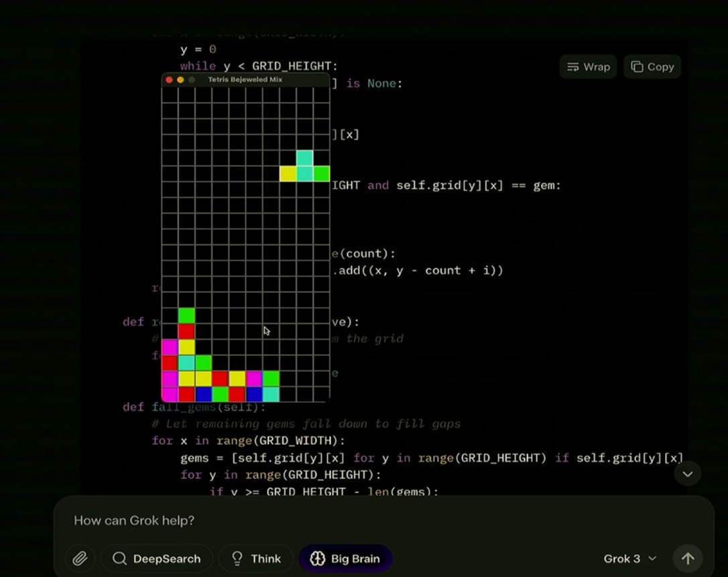The height and width of the screenshot is (577, 728).
Task: Click the 'y = 0' code line
Action: click(x=198, y=49)
